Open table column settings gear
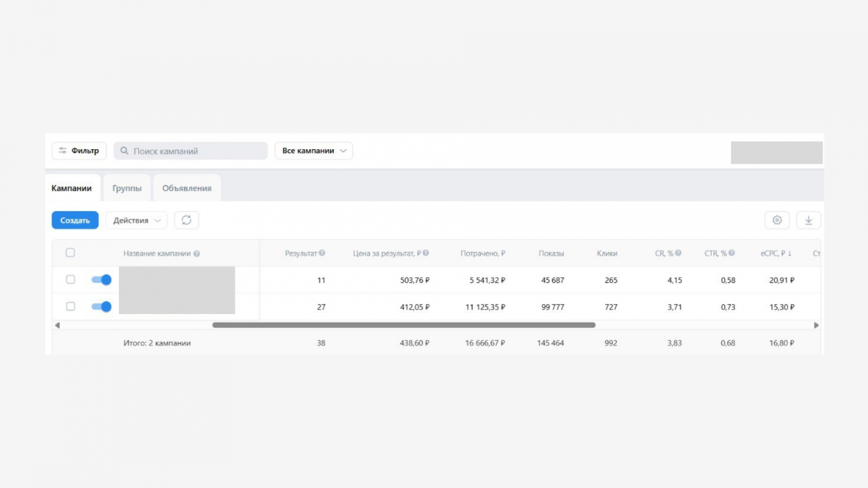Screen dimensions: 868x488 tap(777, 220)
